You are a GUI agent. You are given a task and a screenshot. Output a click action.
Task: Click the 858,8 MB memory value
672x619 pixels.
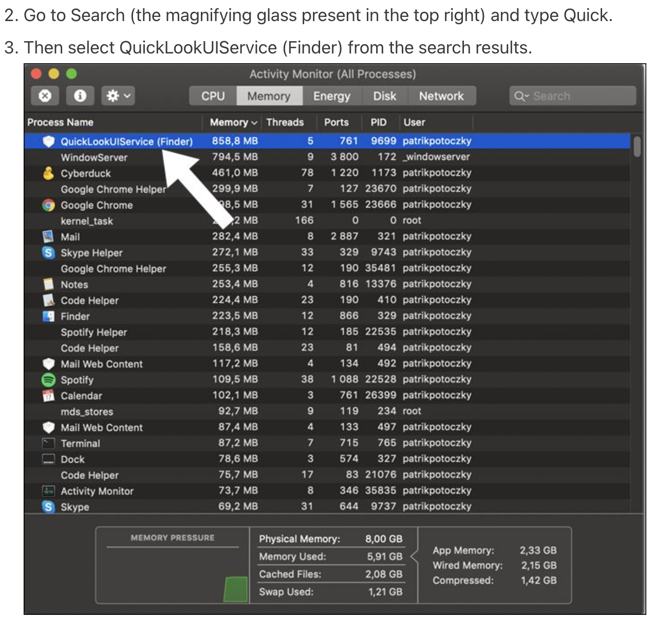[x=235, y=141]
